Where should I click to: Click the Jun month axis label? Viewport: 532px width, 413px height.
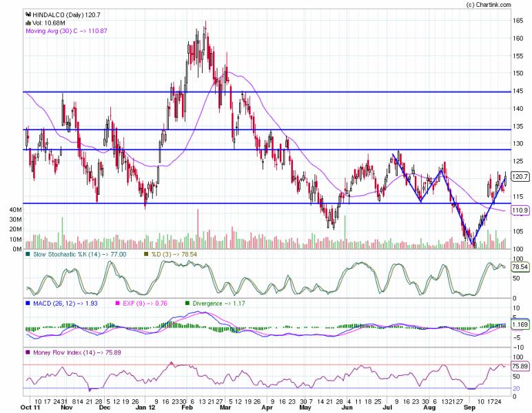(347, 407)
